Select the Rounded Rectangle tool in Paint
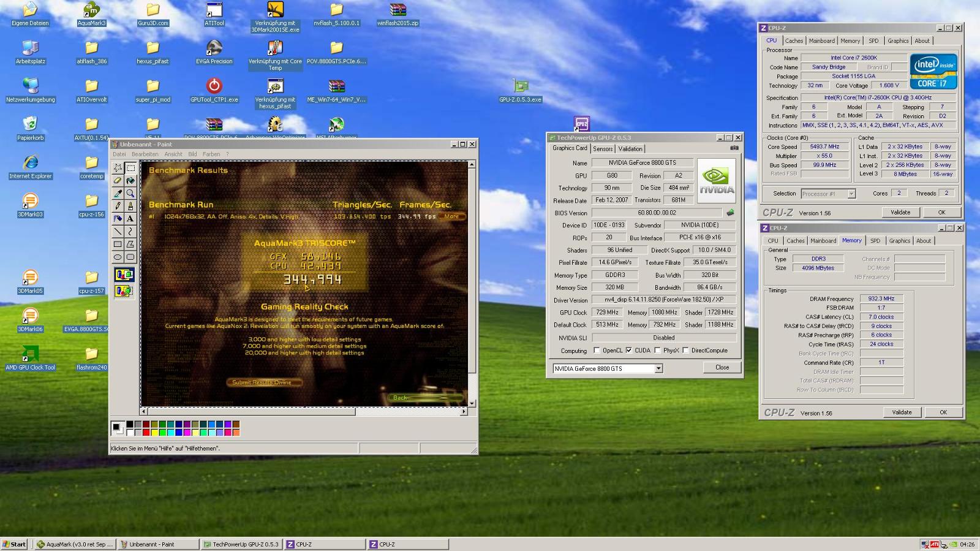This screenshot has width=980, height=551. point(130,257)
